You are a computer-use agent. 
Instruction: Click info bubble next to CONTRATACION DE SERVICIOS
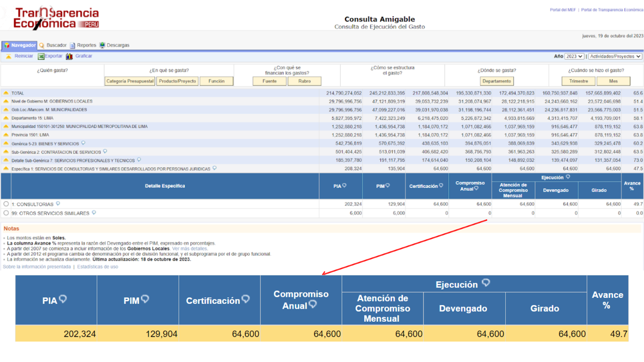coord(105,151)
